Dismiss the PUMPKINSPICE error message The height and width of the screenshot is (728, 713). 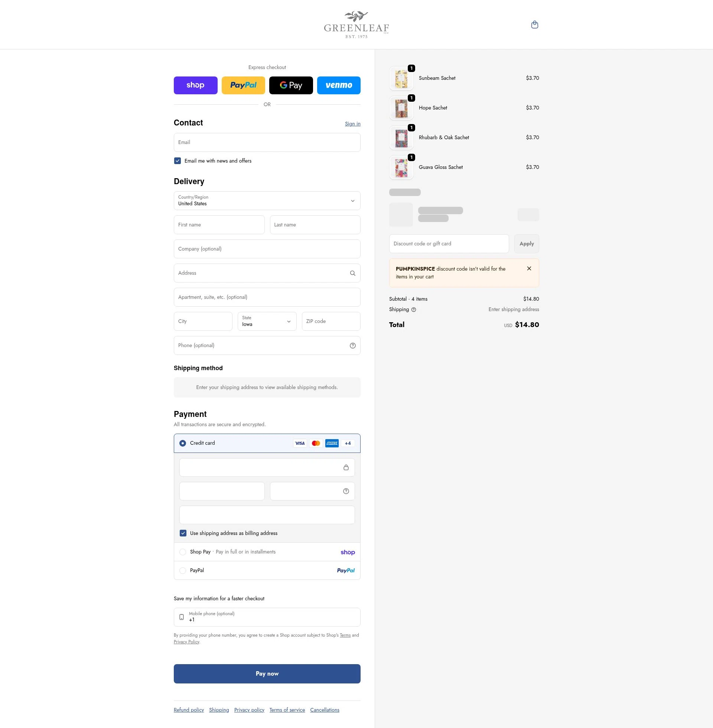(529, 268)
